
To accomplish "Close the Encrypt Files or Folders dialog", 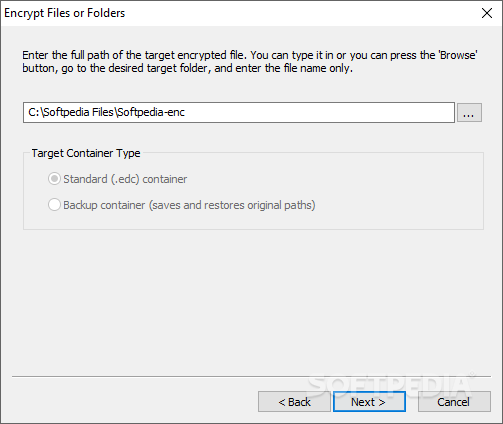I will coord(487,13).
